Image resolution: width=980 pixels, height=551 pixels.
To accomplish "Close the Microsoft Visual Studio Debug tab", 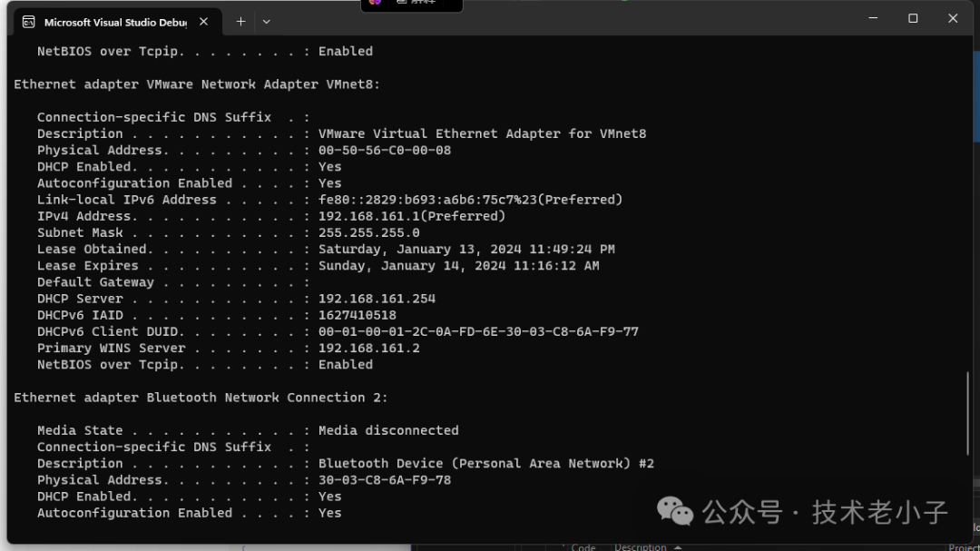I will coord(204,21).
